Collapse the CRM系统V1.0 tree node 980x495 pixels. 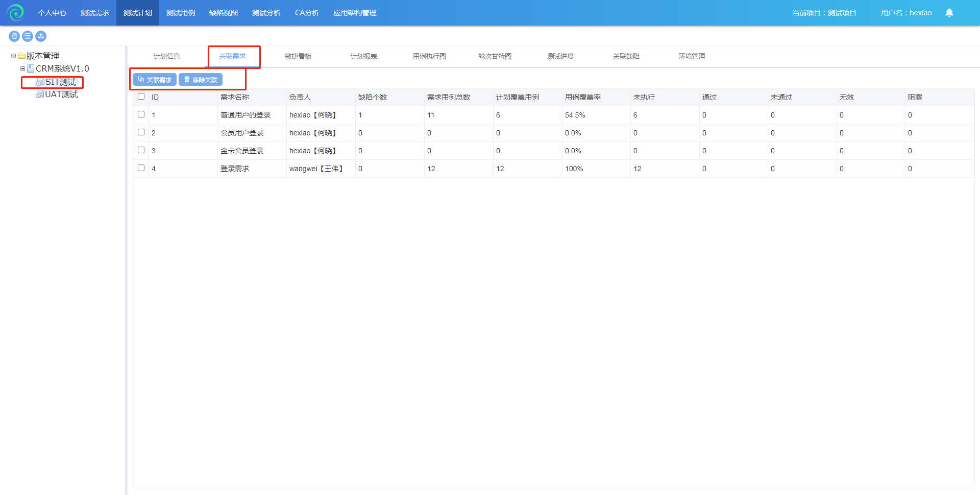click(x=22, y=68)
